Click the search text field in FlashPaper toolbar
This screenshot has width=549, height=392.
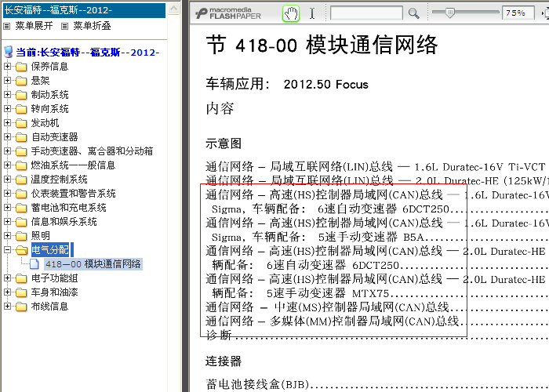click(366, 13)
